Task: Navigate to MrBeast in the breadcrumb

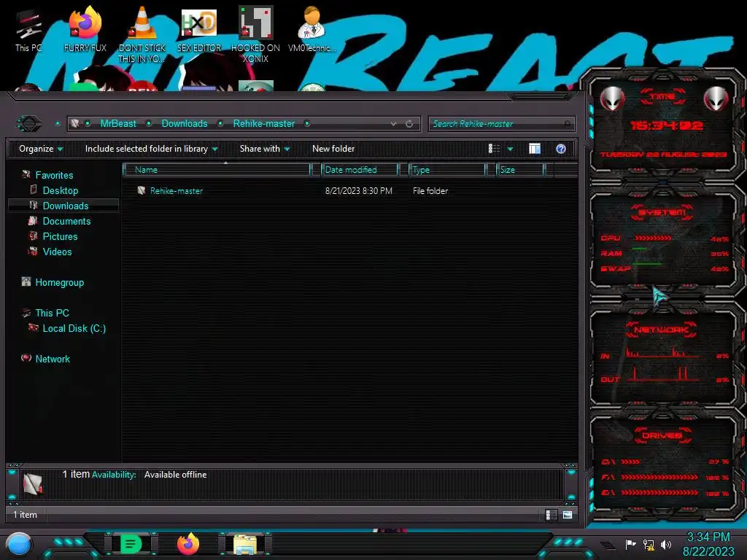Action: (118, 124)
